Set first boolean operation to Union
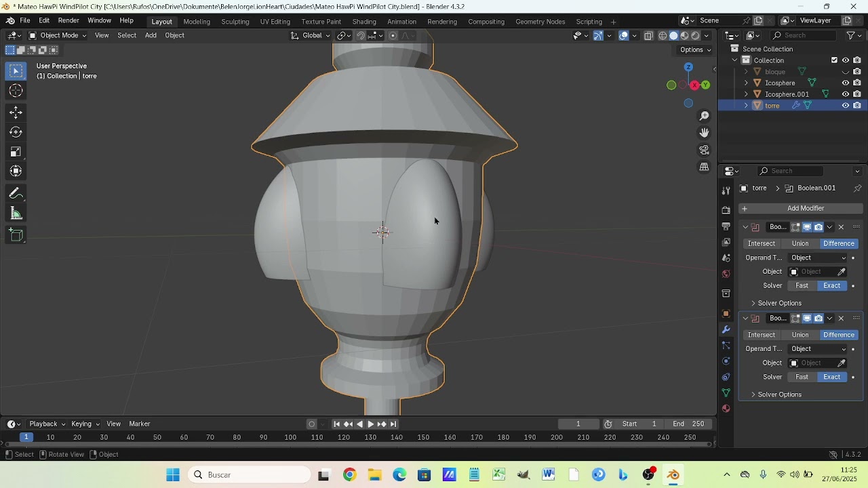 click(x=800, y=243)
